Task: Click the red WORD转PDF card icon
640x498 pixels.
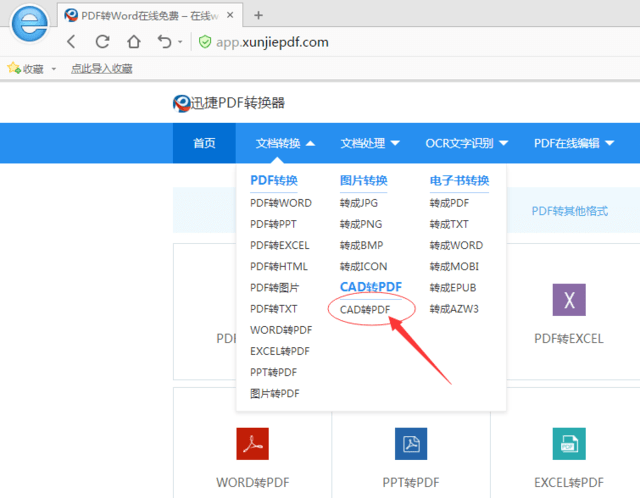Action: [252, 444]
